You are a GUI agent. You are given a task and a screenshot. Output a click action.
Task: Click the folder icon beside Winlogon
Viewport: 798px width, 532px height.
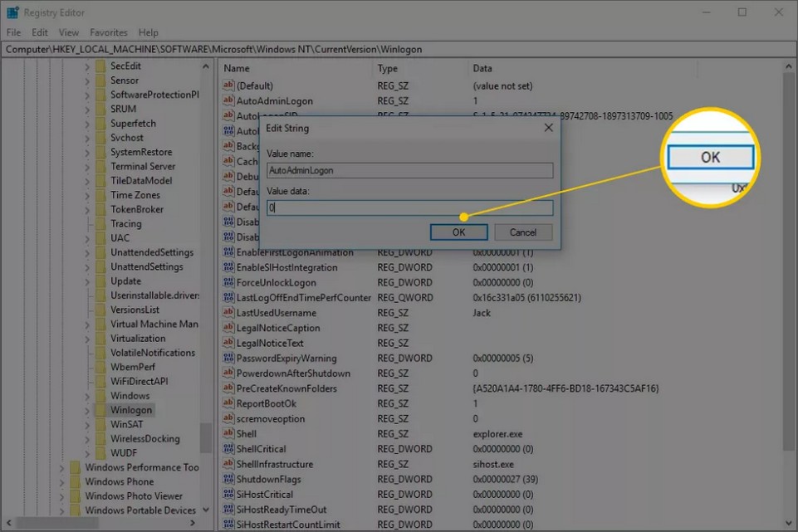100,410
